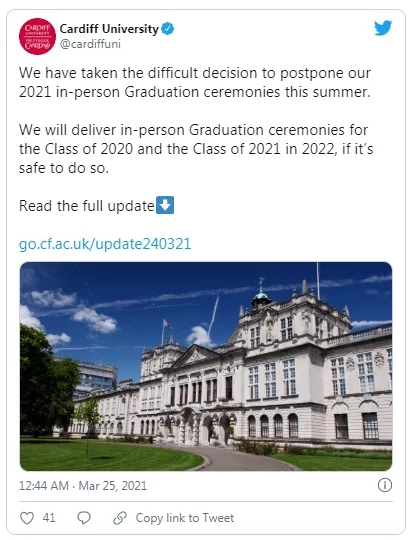Click the like count 41
This screenshot has height=540, width=414.
pyautogui.click(x=49, y=518)
